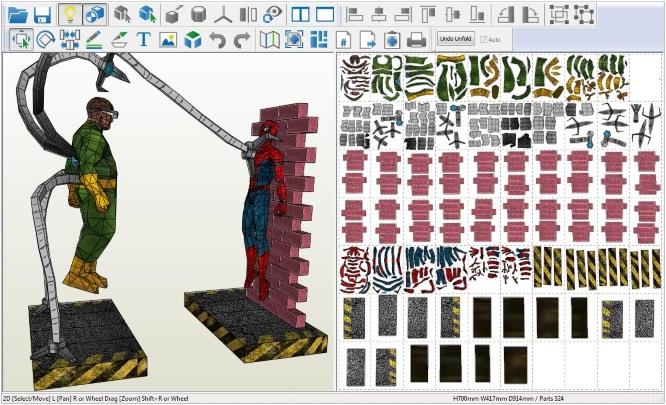Switch to single-pane window layout
This screenshot has width=666, height=405.
click(x=325, y=15)
